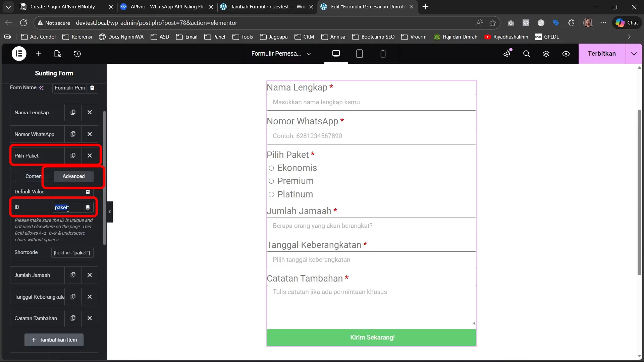Switch to mobile responsive view

383,54
